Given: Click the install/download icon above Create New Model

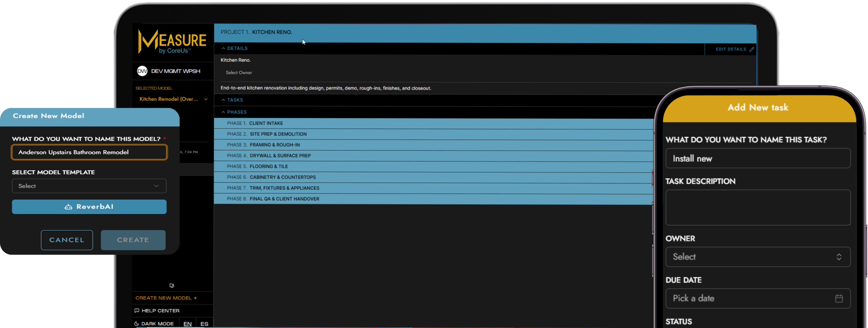Looking at the screenshot, I should click(172, 286).
